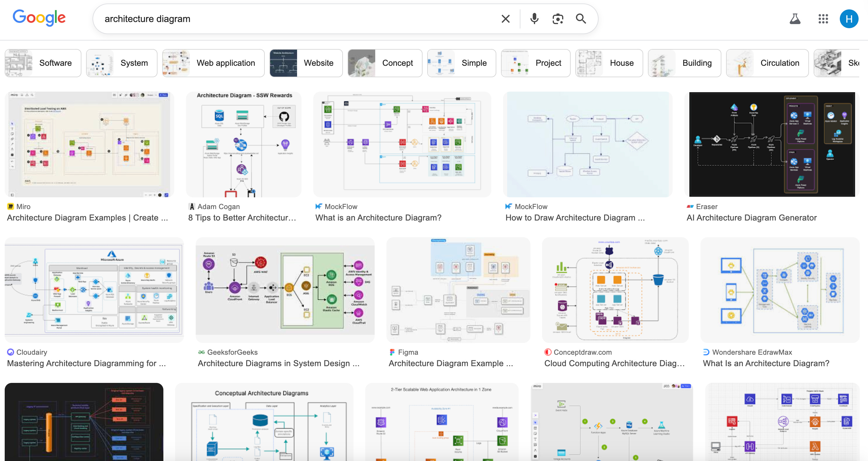Open the SSW Rewards diagram thumbnail

[244, 144]
